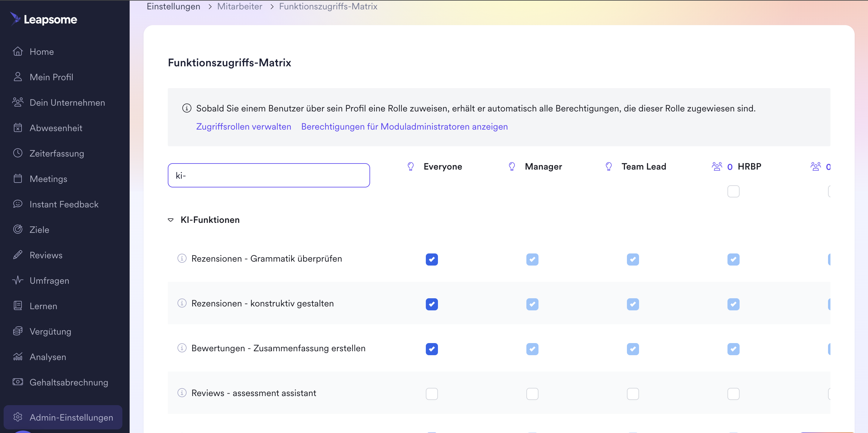Viewport: 868px width, 433px height.
Task: Open the Zeiterfassung sidebar menu
Action: [57, 153]
